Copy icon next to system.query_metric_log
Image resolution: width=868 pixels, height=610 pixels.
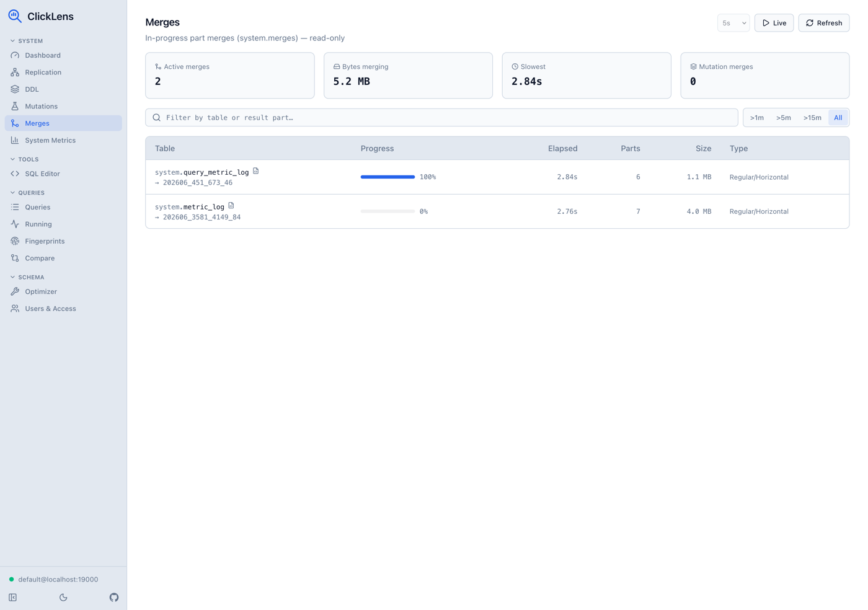coord(256,171)
